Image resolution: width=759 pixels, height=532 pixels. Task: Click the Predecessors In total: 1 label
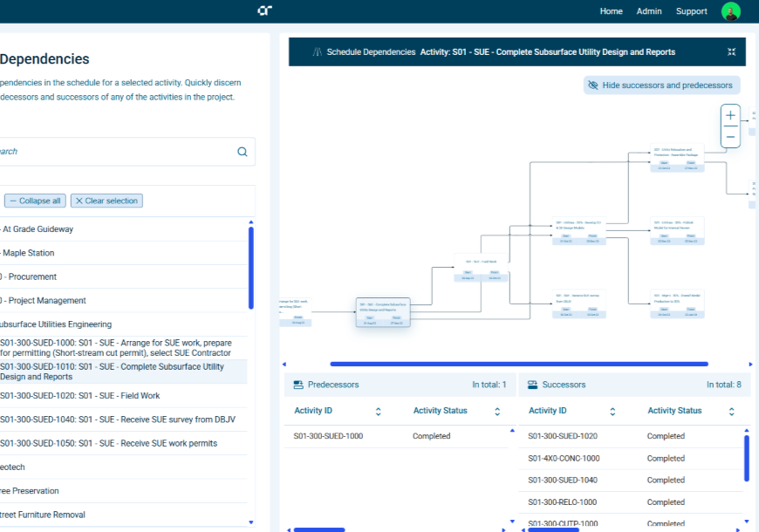click(x=489, y=385)
